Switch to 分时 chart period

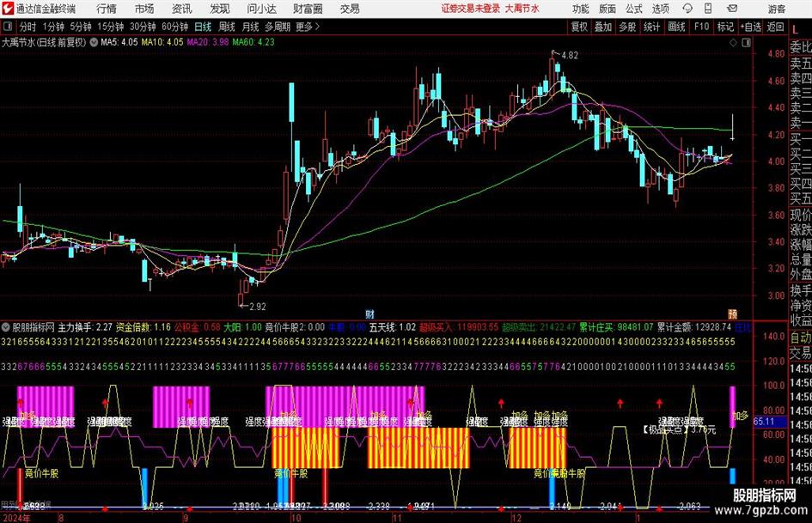[28, 27]
